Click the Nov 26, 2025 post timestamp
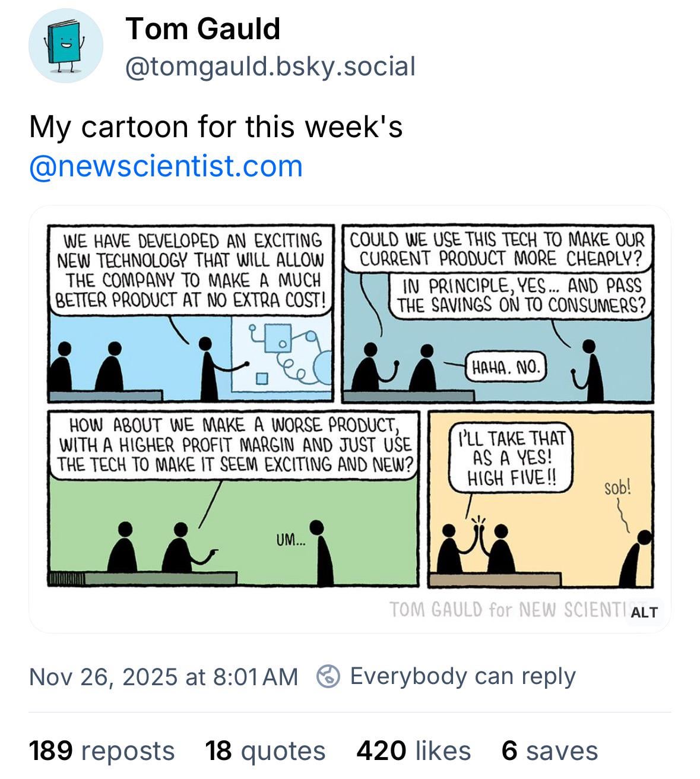This screenshot has height=779, width=700. click(163, 676)
